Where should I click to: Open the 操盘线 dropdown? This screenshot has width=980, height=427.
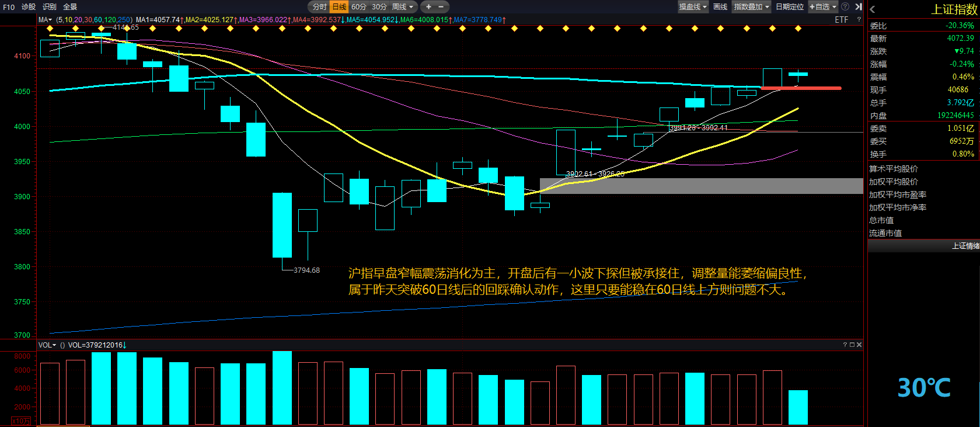pyautogui.click(x=693, y=7)
